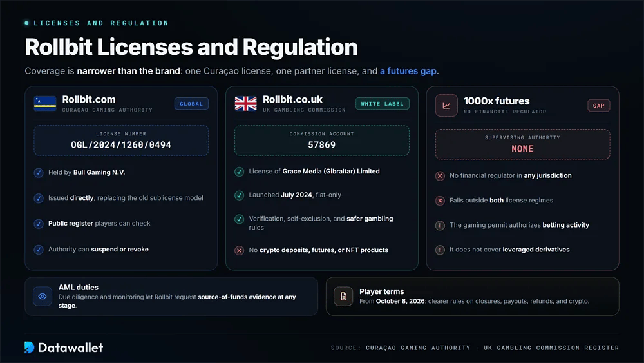Click the "Curaçao Gaming Authority" card subtitle
Viewport: 644px width, 363px height.
tap(107, 110)
